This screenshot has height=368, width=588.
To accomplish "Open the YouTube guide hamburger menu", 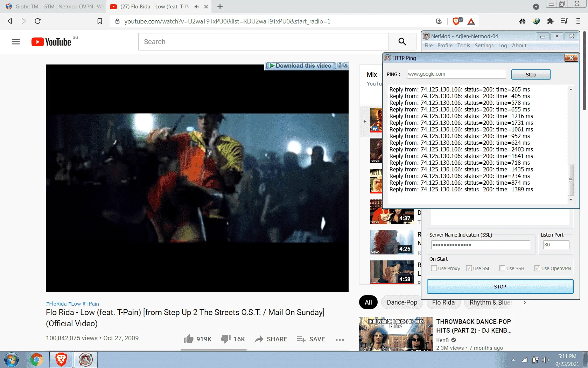I will [16, 42].
